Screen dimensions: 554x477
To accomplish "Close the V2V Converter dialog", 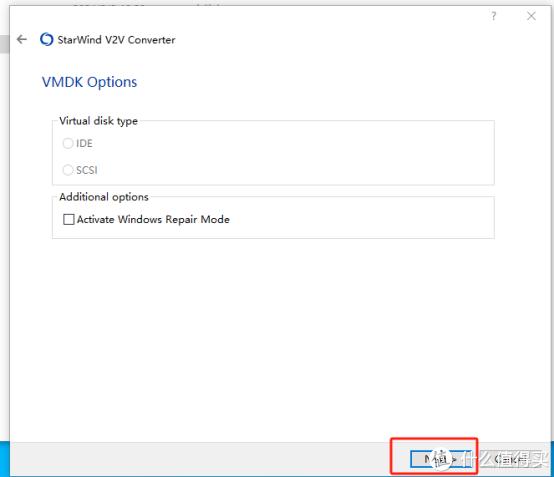I will tap(531, 16).
